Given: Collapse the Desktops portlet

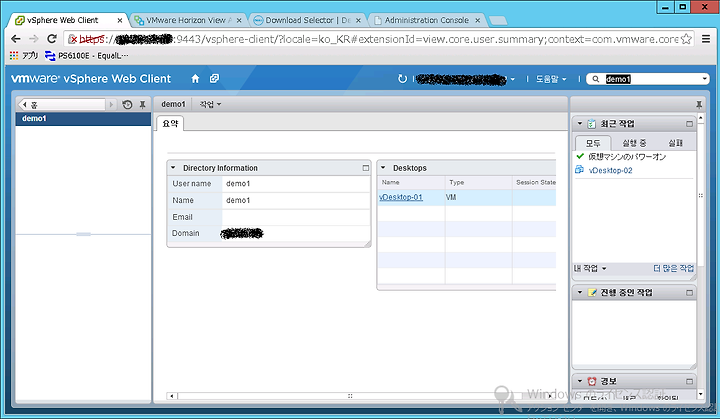Looking at the screenshot, I should [383, 168].
